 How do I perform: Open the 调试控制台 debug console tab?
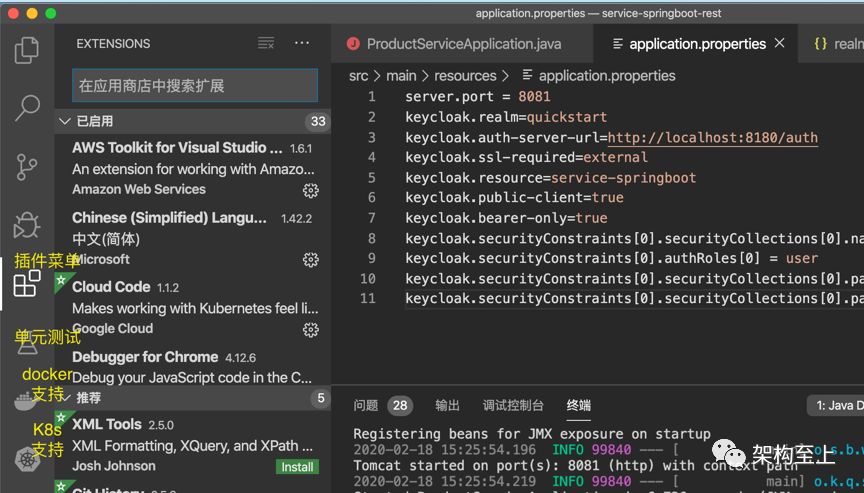click(x=513, y=405)
